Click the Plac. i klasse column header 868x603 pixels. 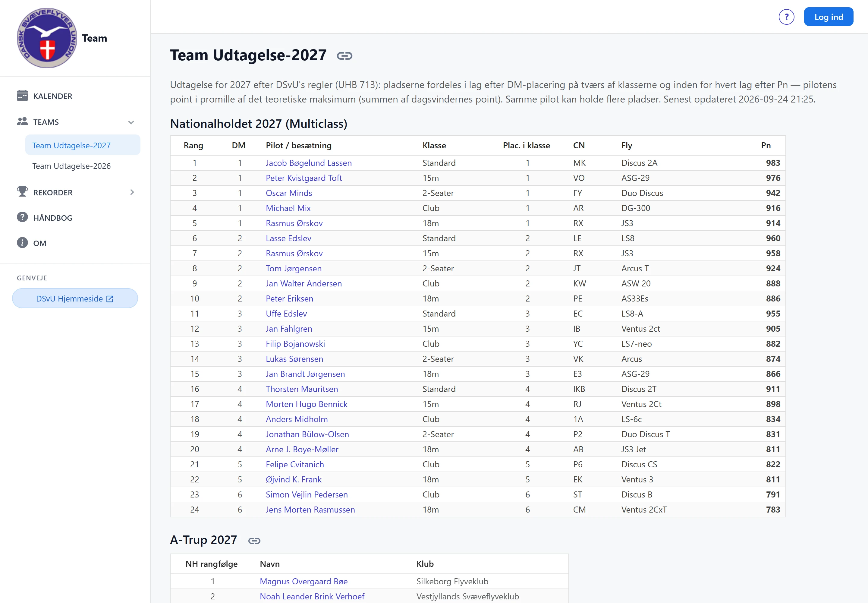point(526,146)
